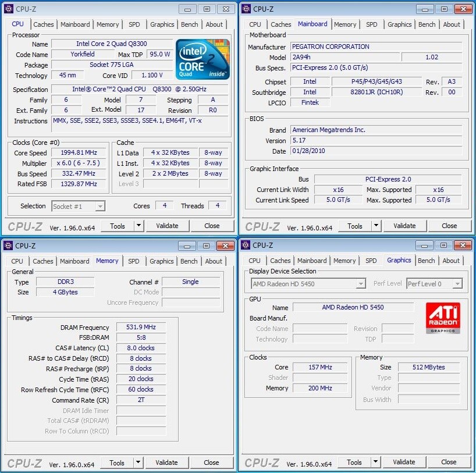Select the Mainboard tab in the Graphics window
This screenshot has width=476, height=473.
click(x=312, y=261)
